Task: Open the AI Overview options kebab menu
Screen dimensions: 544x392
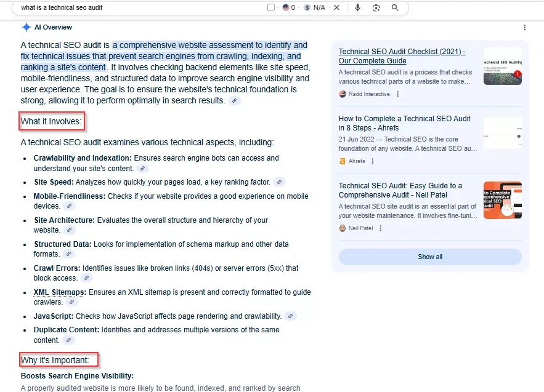Action: point(524,27)
